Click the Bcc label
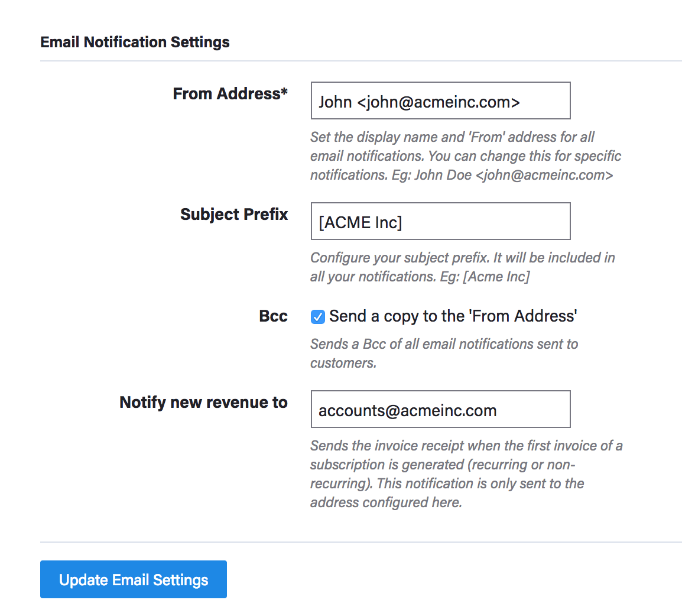This screenshot has height=616, width=682. (x=273, y=316)
